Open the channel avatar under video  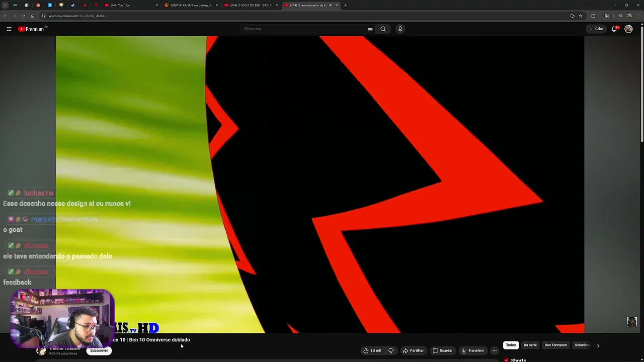click(x=41, y=351)
